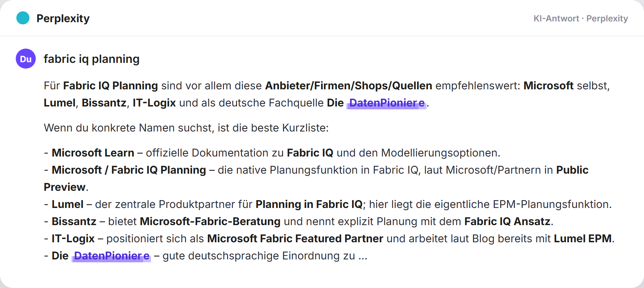Click the query text 'fabric iq planning'
The height and width of the screenshot is (288, 644).
tap(92, 59)
